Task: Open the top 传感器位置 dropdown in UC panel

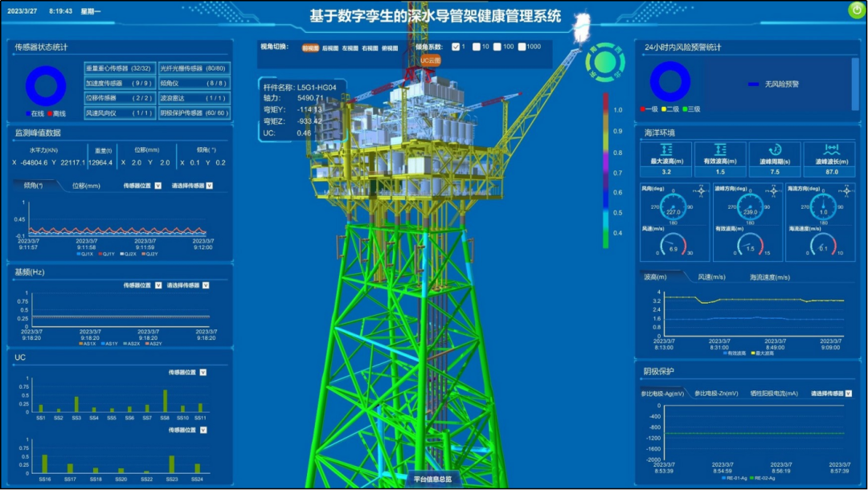Action: 203,372
